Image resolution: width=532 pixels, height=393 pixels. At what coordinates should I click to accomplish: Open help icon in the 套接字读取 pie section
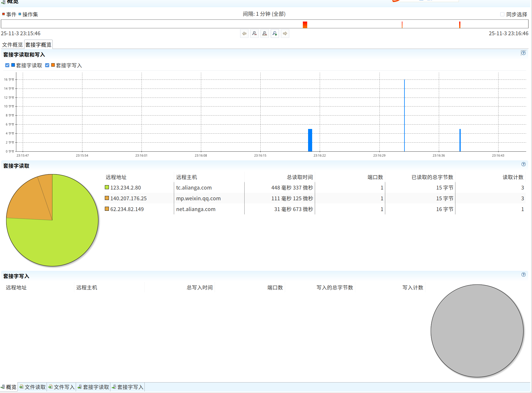point(523,164)
